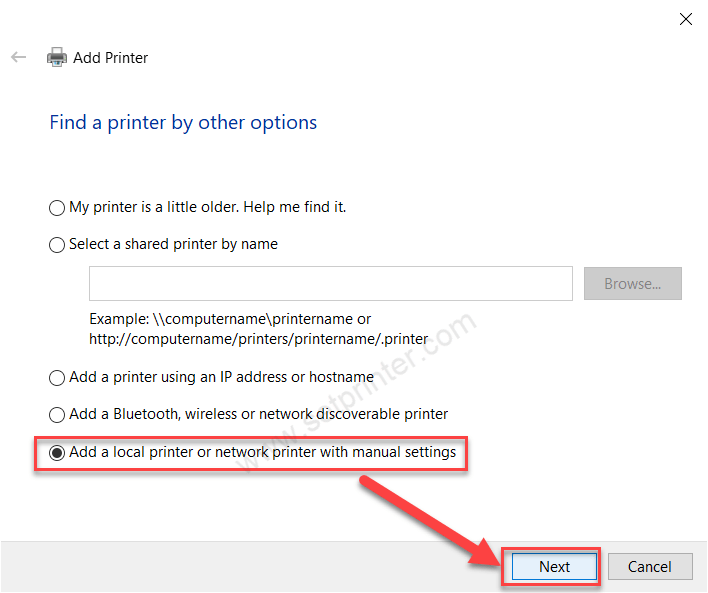Click the 'Find a printer by other options' heading

(x=183, y=123)
